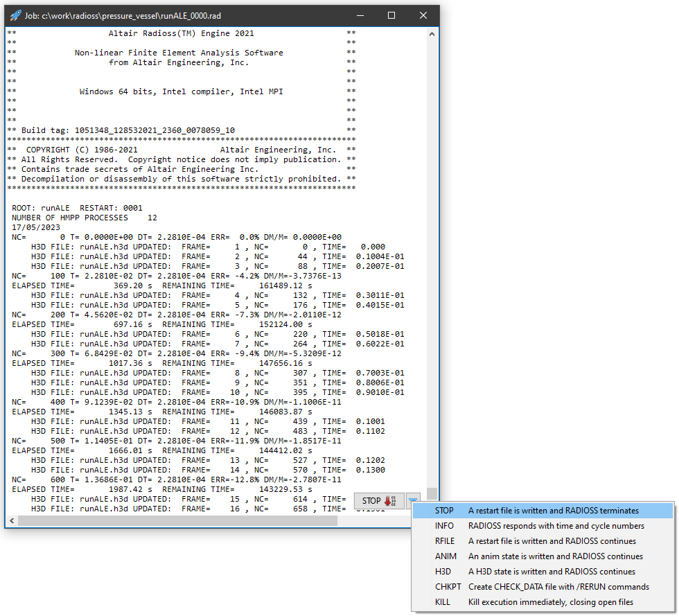The width and height of the screenshot is (679, 616).
Task: Click the window title 'Job: c:\work\radioss\pressure_vessel\runALE_0000.rad'
Action: (x=123, y=16)
